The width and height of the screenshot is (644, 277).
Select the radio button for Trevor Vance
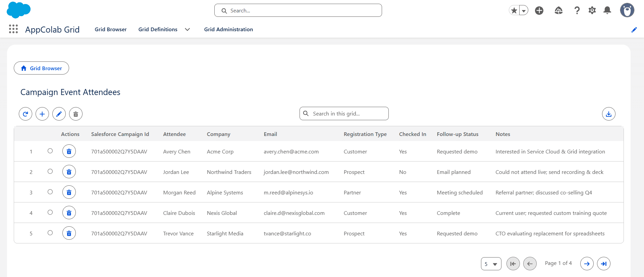point(50,233)
